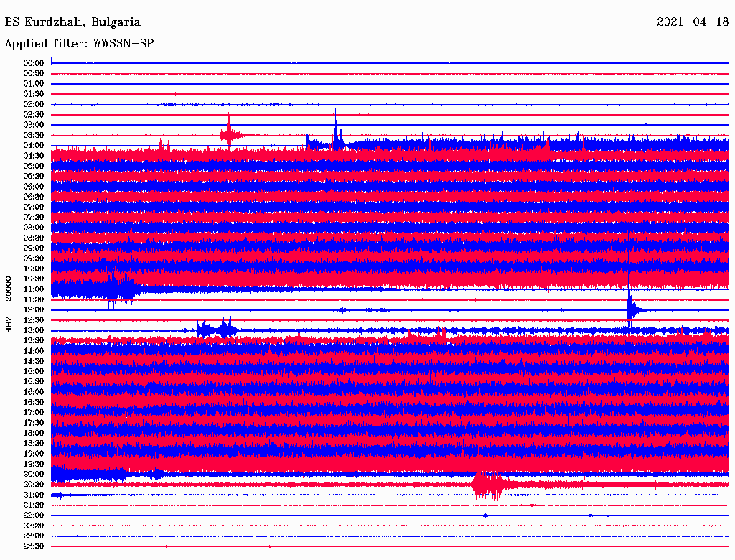Click the vertical "HHZ - 20000" axis label
This screenshot has height=560, width=735.
point(9,303)
